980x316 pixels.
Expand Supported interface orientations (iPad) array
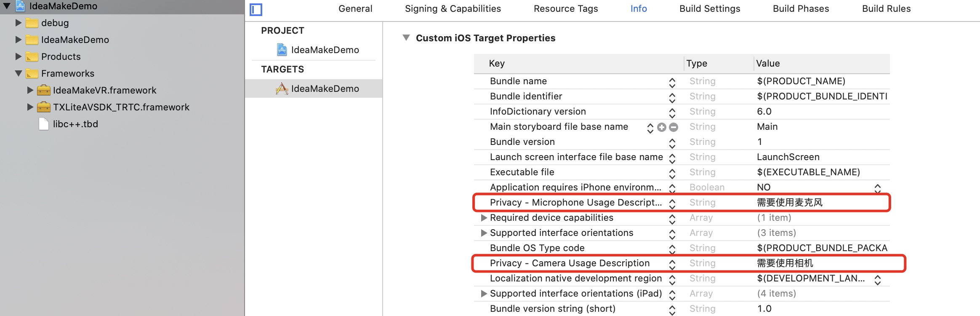click(x=484, y=294)
